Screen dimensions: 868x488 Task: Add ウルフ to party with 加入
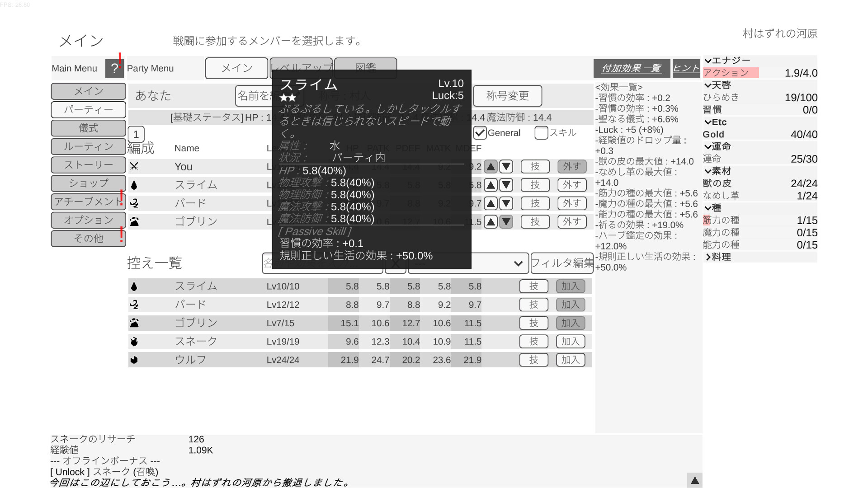[571, 360]
